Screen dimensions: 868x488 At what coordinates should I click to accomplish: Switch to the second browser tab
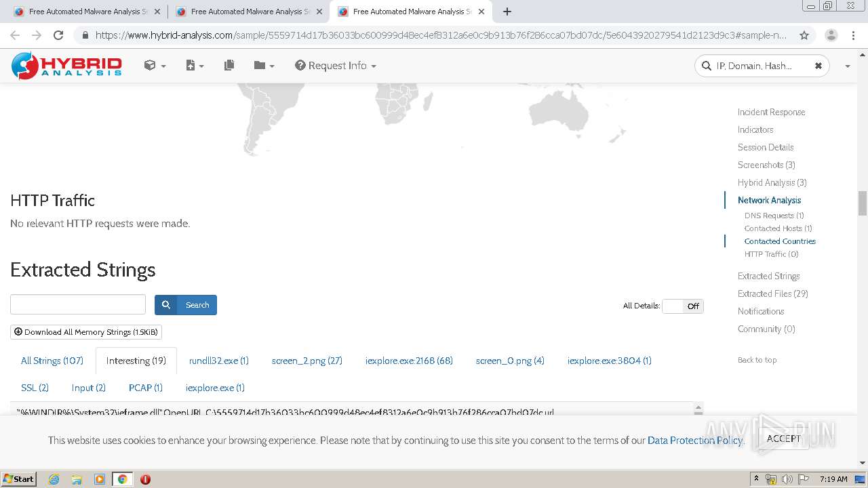[x=249, y=12]
